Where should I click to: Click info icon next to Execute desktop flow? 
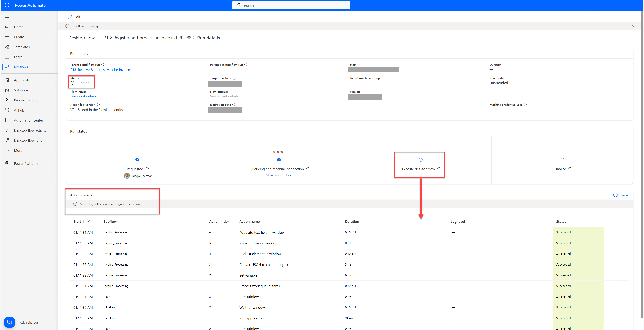coord(439,169)
